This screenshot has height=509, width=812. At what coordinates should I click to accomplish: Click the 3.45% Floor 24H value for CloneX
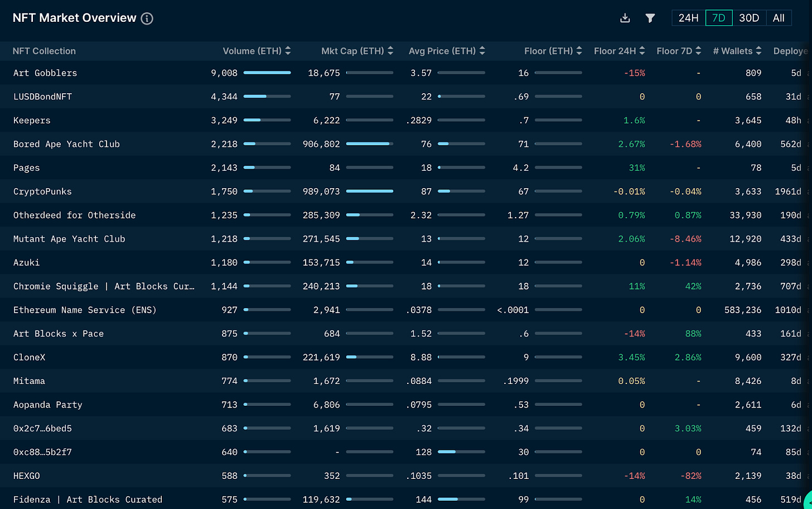[631, 358]
